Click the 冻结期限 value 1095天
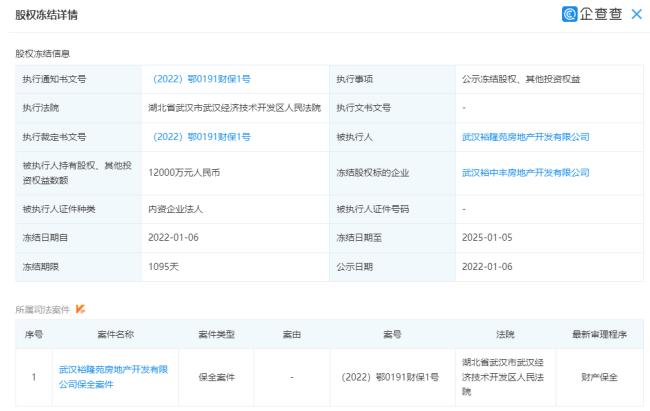650x411 pixels. coord(163,267)
